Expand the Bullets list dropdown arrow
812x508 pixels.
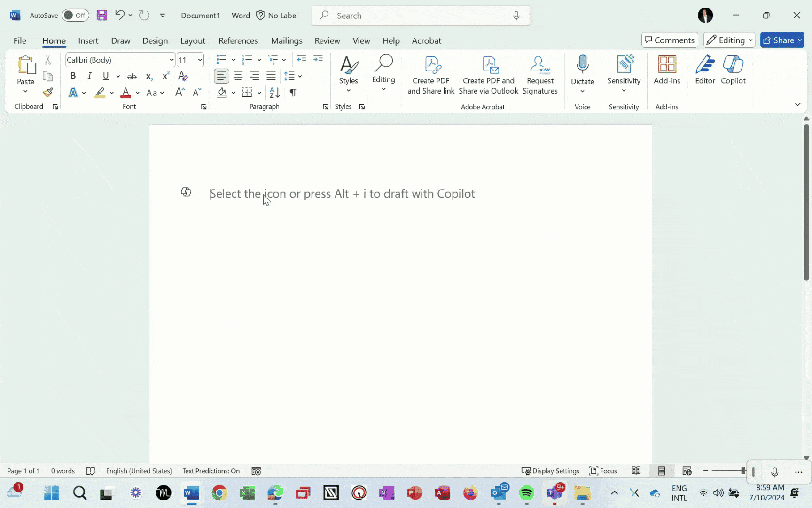[234, 60]
